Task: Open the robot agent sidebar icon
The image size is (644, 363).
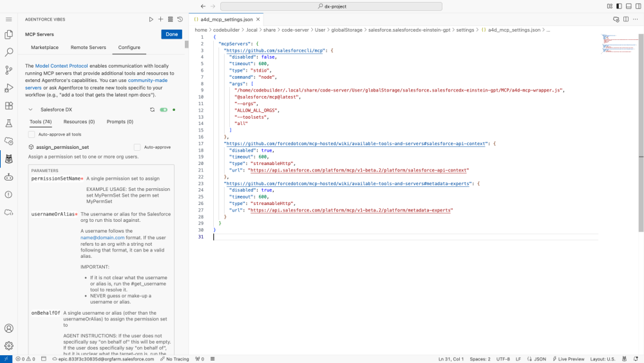Action: click(x=8, y=177)
